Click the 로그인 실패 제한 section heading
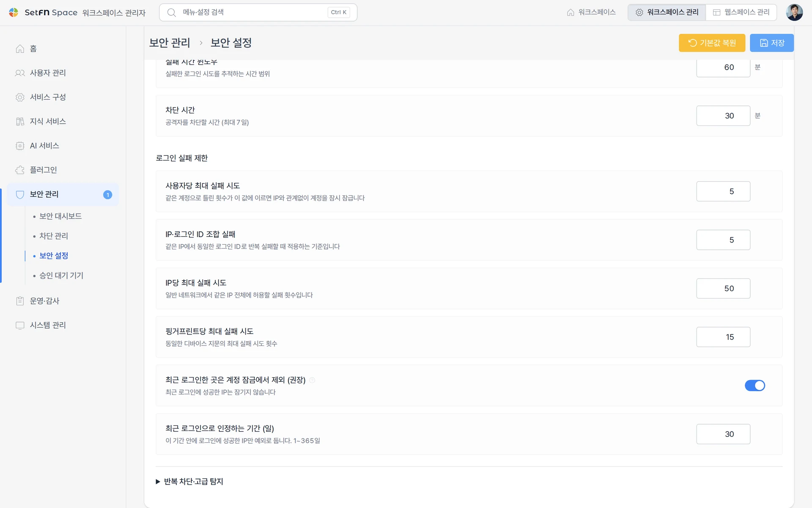The height and width of the screenshot is (508, 812). point(182,158)
